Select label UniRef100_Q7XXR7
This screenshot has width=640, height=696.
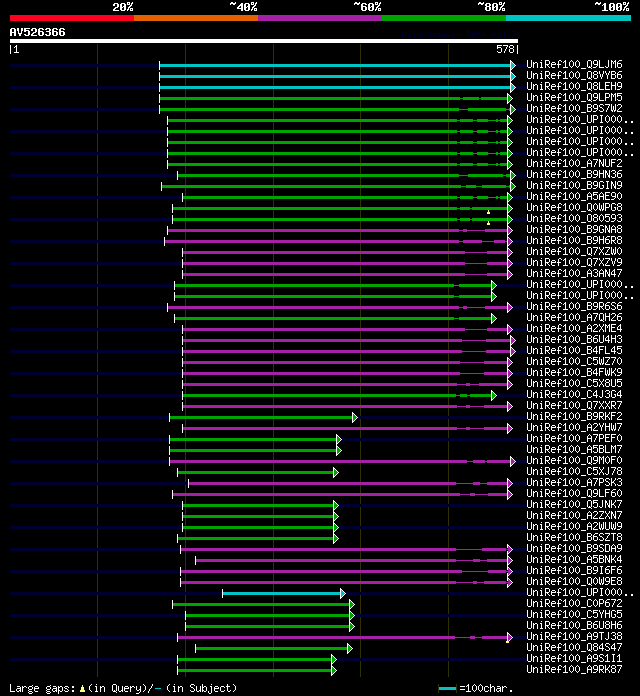pos(574,405)
